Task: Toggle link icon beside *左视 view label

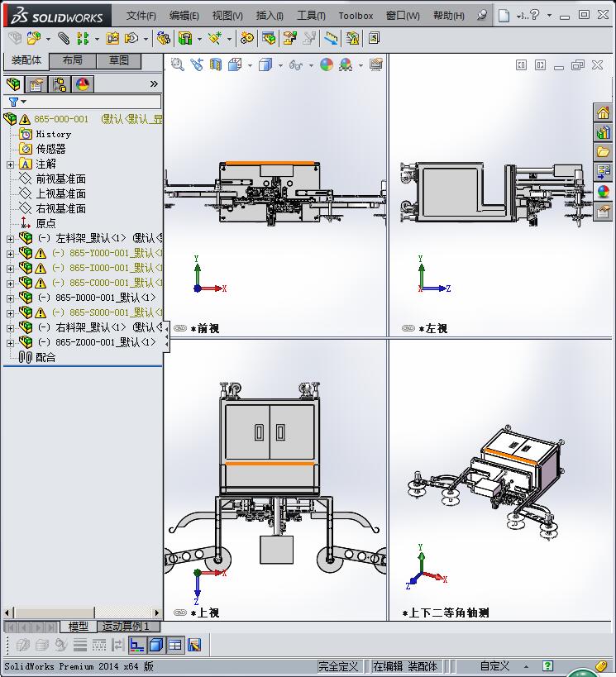Action: [408, 328]
